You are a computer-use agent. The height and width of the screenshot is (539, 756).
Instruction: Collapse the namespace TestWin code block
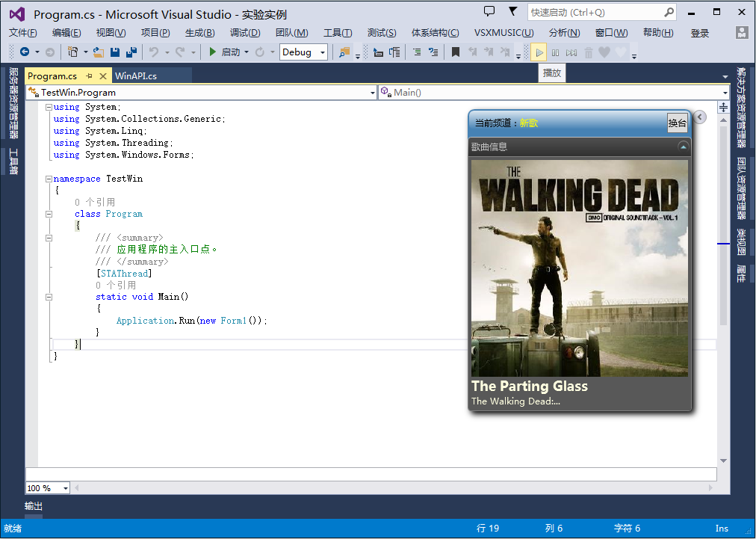[49, 179]
